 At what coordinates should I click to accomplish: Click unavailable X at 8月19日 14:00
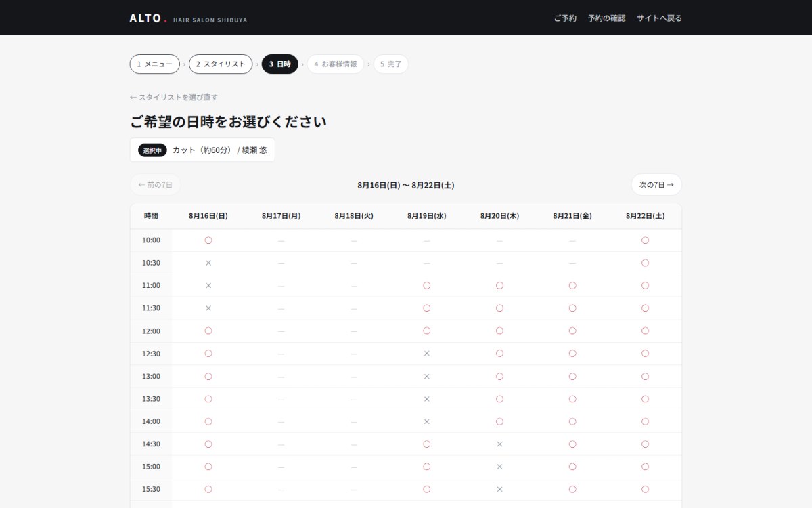click(x=426, y=421)
